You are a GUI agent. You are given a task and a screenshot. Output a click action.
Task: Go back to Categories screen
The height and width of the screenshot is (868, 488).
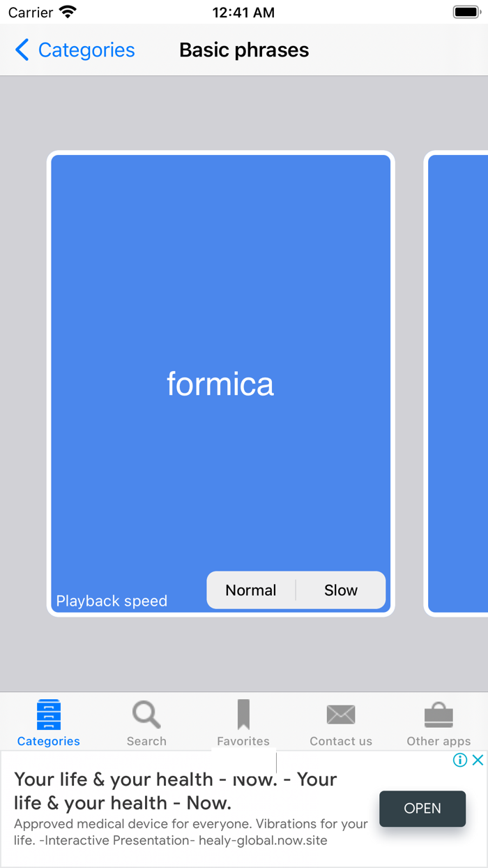74,50
